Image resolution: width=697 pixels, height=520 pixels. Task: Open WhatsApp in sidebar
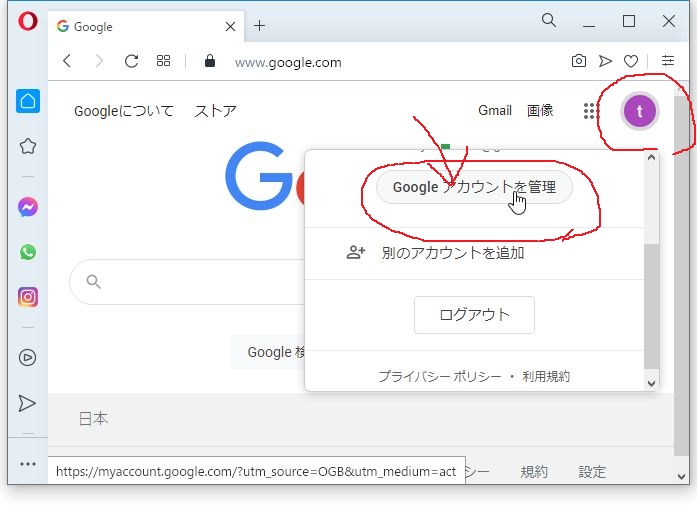coord(28,252)
